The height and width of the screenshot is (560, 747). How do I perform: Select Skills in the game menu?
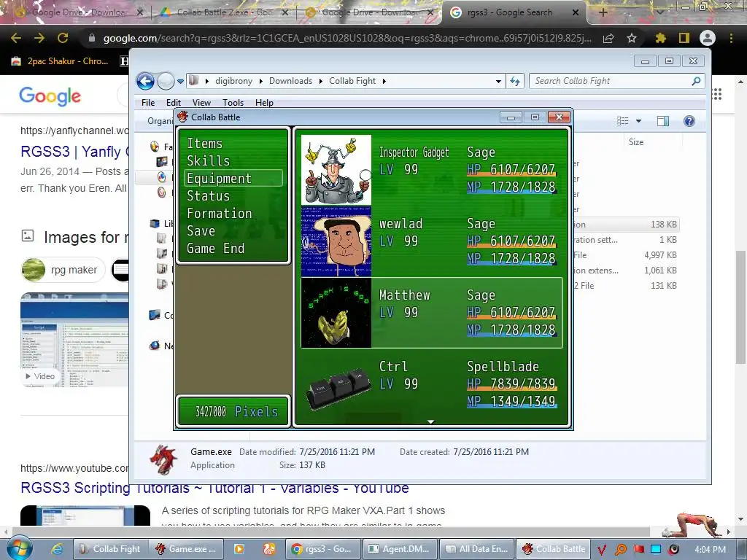point(208,161)
